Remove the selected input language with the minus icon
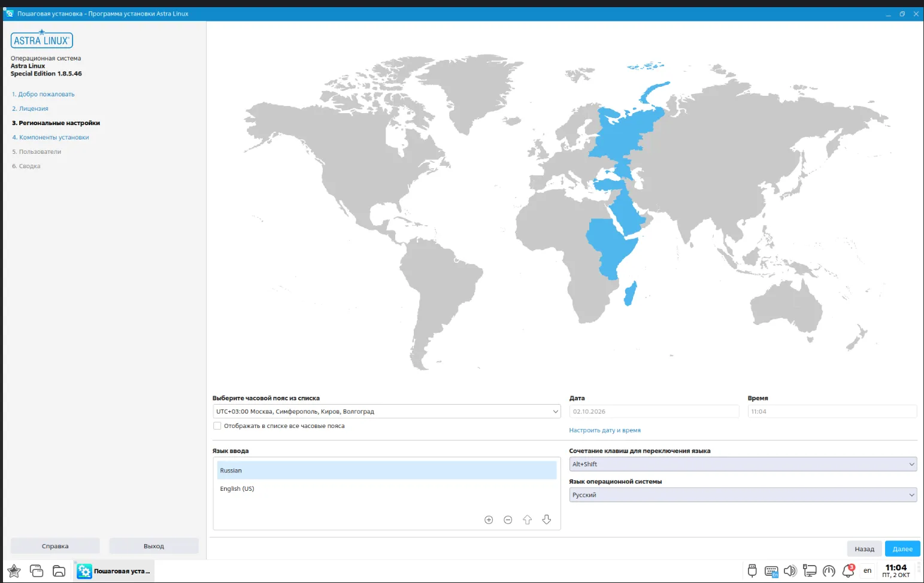The height and width of the screenshot is (583, 924). (x=508, y=520)
